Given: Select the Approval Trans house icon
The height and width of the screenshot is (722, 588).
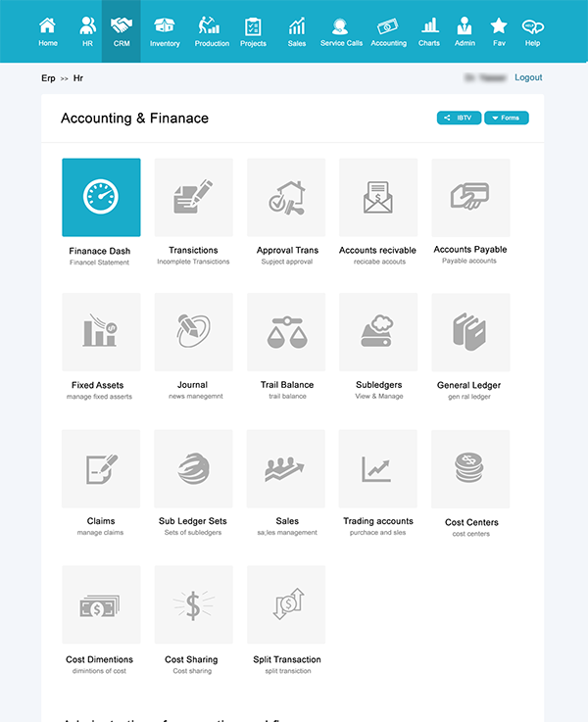Looking at the screenshot, I should pyautogui.click(x=286, y=197).
